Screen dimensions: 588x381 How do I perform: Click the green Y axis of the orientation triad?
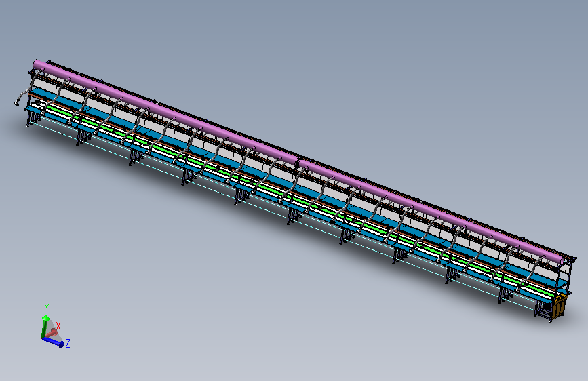44,327
